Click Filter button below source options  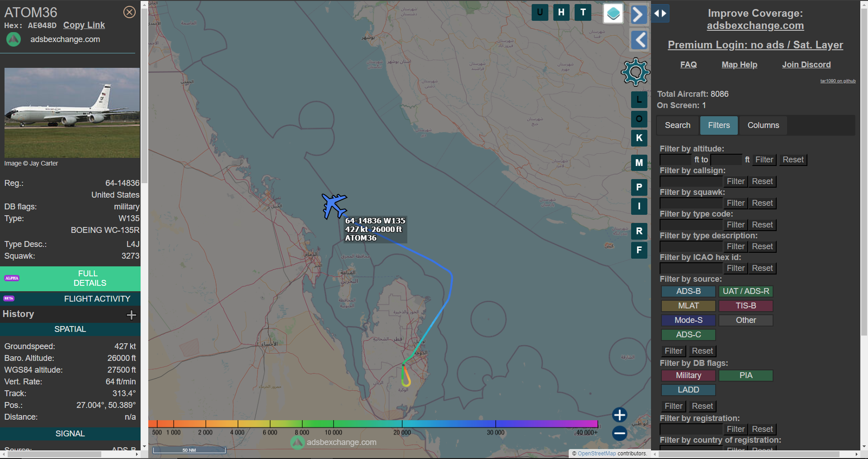tap(673, 351)
